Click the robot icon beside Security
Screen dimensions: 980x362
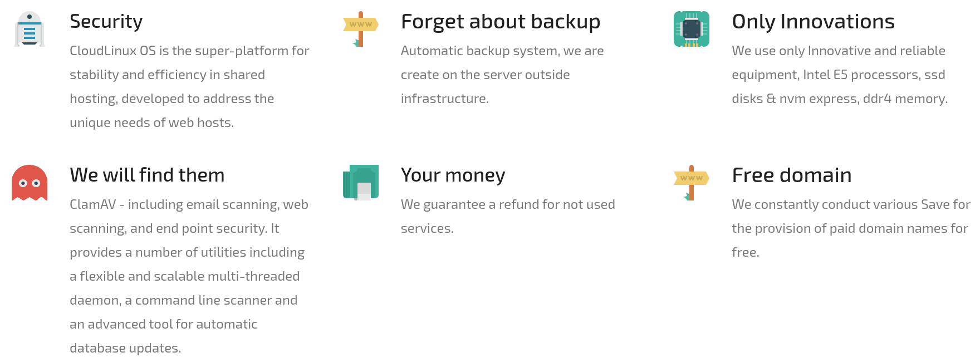(30, 29)
